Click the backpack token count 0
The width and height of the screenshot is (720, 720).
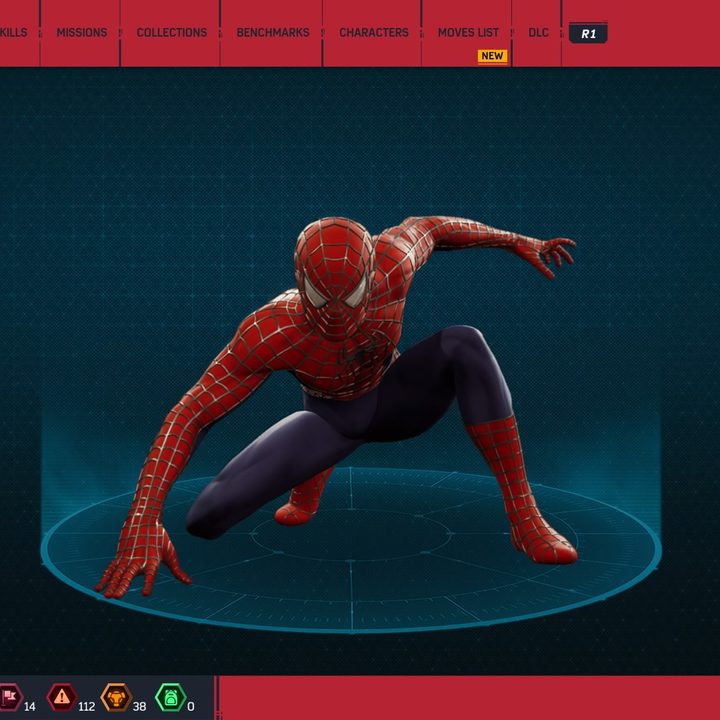[x=191, y=706]
